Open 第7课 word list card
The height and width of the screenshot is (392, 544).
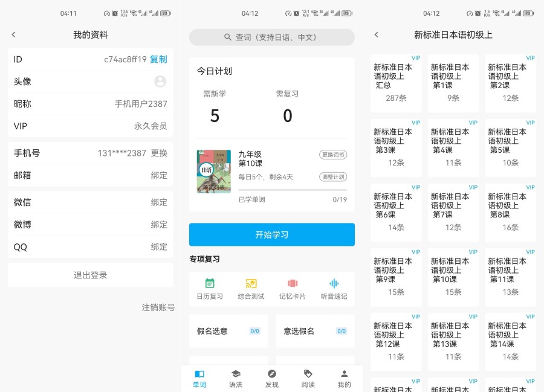click(x=453, y=213)
